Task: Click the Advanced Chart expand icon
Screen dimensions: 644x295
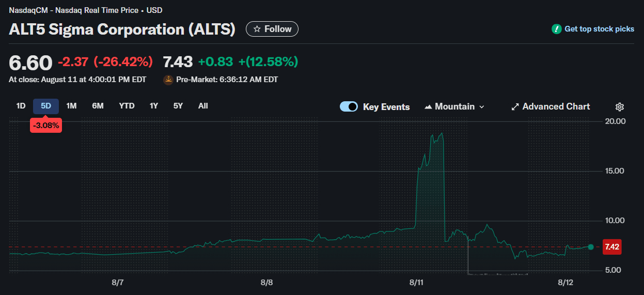Action: click(x=515, y=107)
